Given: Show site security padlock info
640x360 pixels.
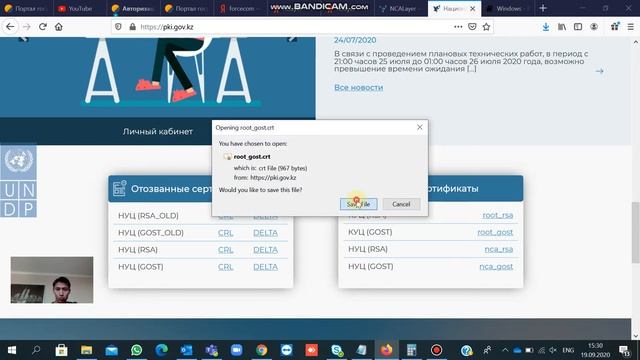Looking at the screenshot, I should 132,27.
